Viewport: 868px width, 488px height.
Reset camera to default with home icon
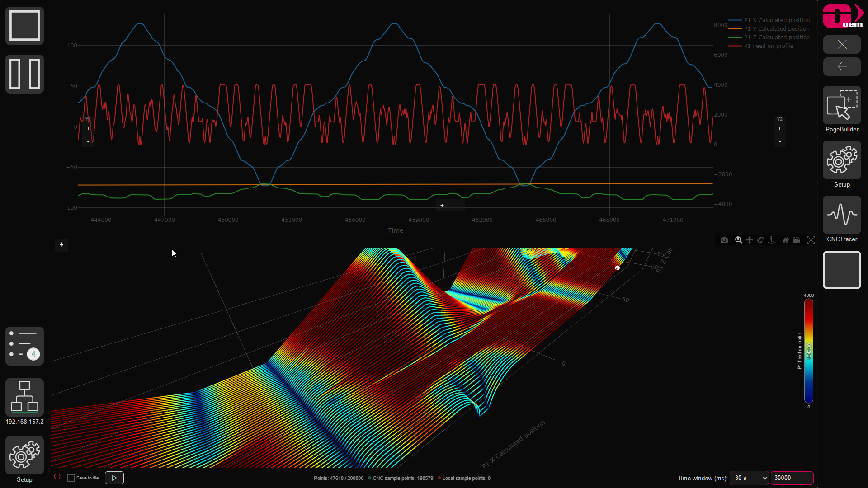pos(786,240)
